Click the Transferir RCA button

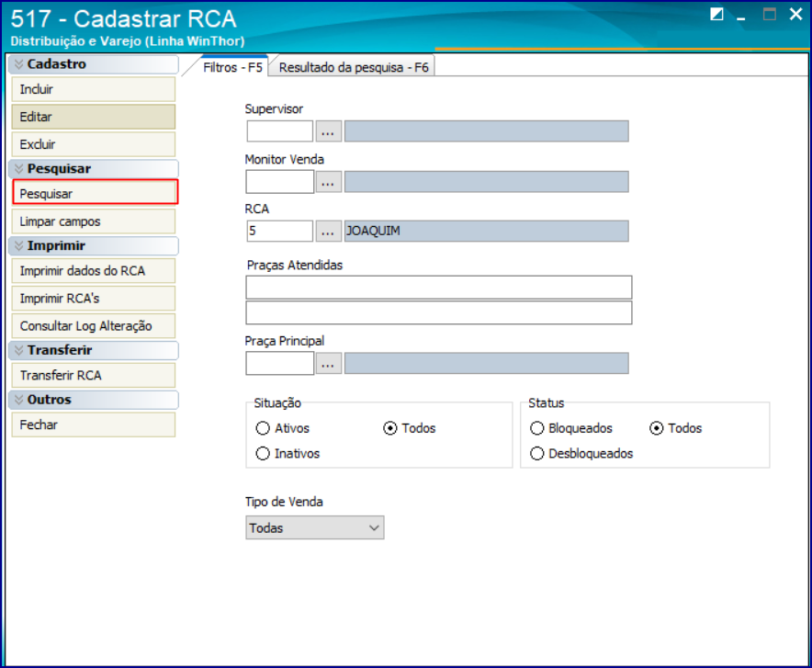coord(94,376)
